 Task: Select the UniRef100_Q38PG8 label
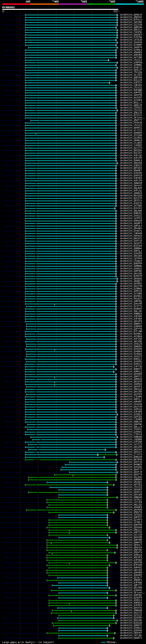coord(131,63)
